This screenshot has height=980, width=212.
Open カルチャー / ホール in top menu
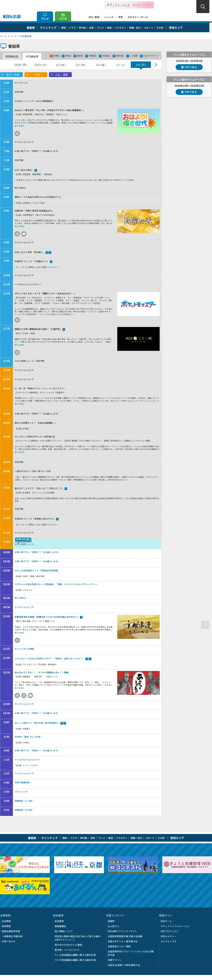137,17
